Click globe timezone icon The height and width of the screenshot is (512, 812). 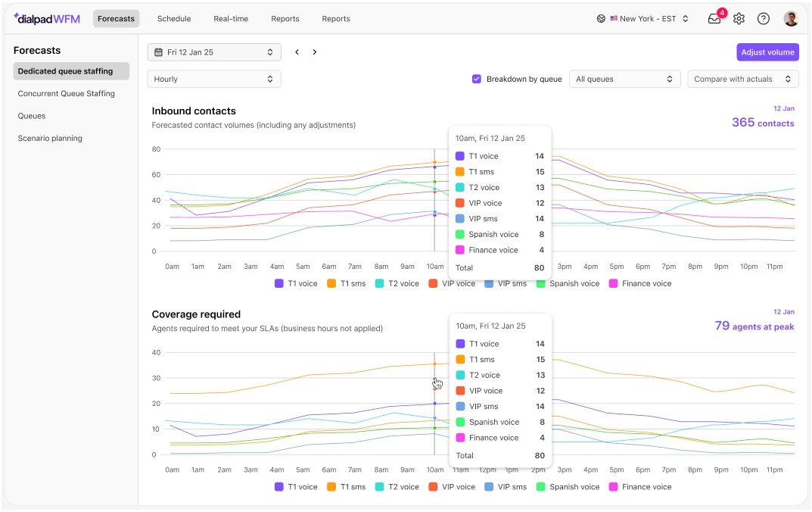(x=601, y=19)
